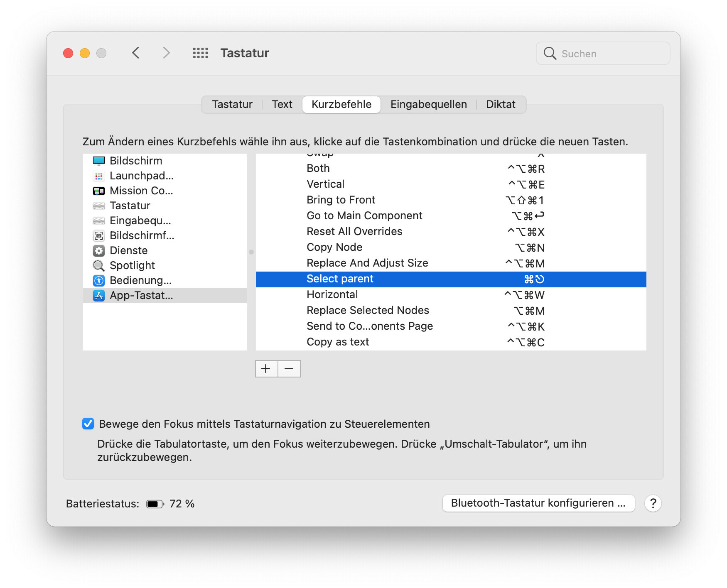Select Tastatur in the category list
Screen dimensions: 727x588
click(x=165, y=206)
